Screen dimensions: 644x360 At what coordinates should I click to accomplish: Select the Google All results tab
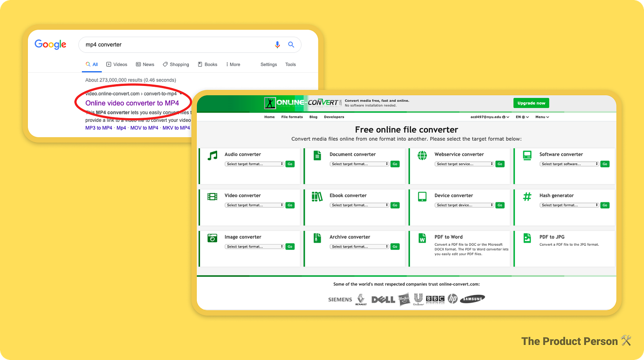[92, 65]
